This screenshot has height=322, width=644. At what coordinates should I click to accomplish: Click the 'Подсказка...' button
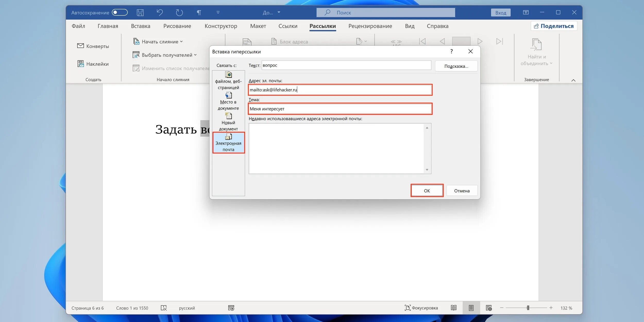click(x=456, y=66)
